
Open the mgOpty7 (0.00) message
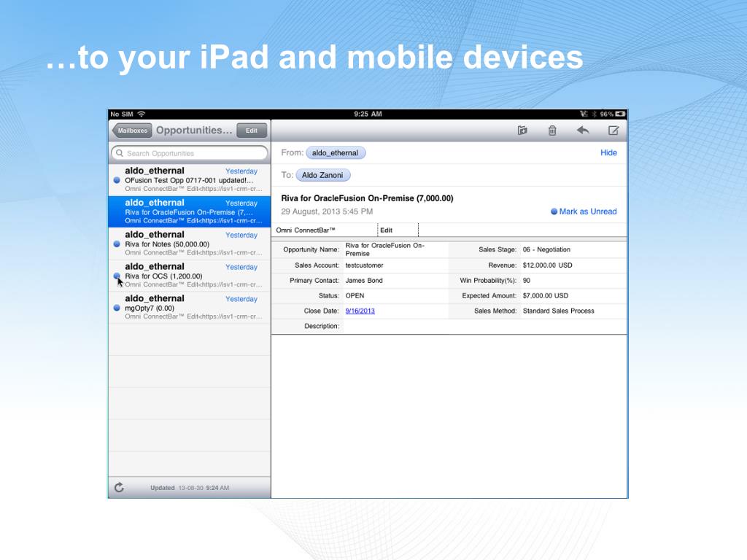(190, 307)
